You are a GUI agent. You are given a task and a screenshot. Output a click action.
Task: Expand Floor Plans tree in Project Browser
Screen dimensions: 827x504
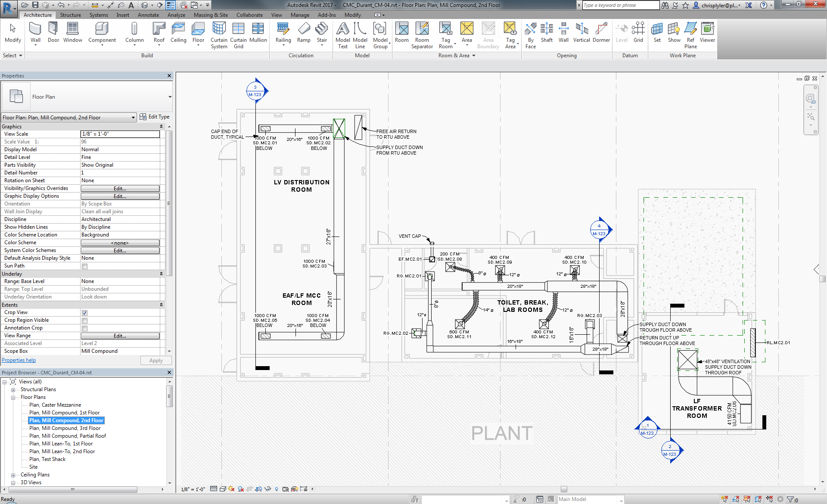13,397
